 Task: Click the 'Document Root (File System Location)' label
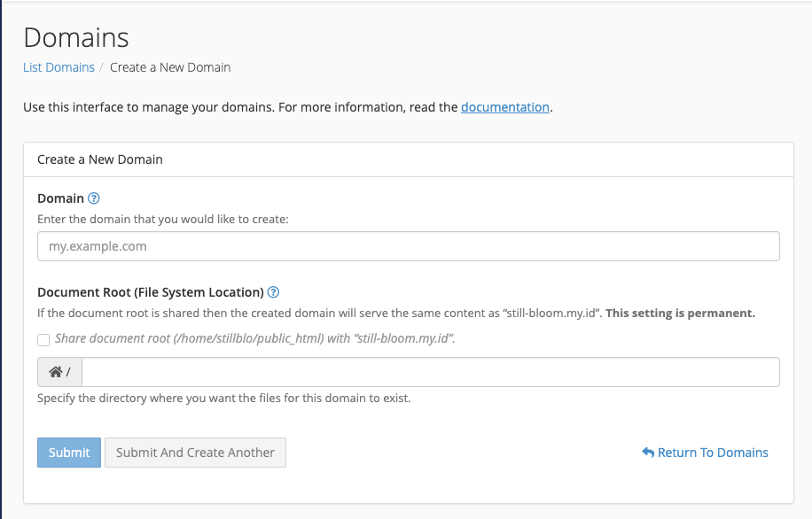(151, 292)
